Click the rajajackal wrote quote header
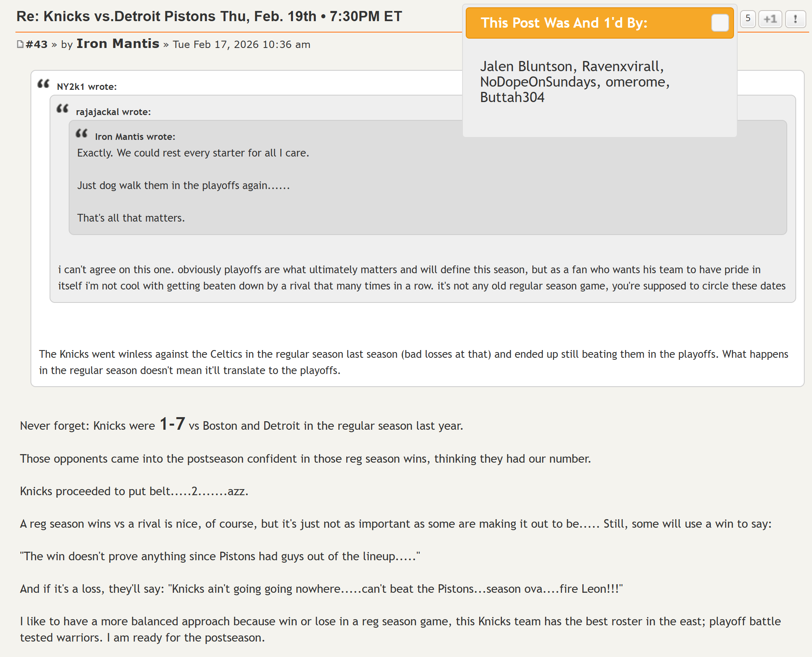Screen dimensions: 812x657 point(113,112)
